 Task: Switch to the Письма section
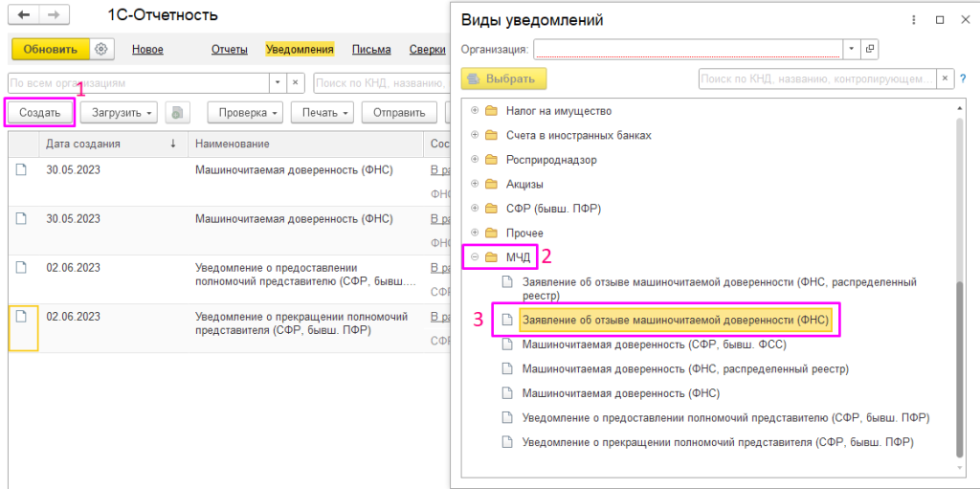371,50
